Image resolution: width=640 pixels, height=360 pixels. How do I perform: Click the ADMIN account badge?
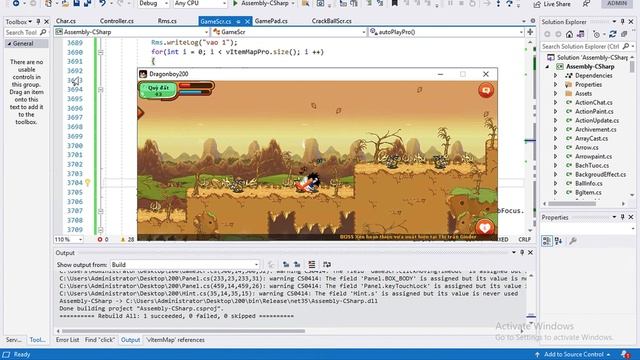pyautogui.click(x=617, y=3)
